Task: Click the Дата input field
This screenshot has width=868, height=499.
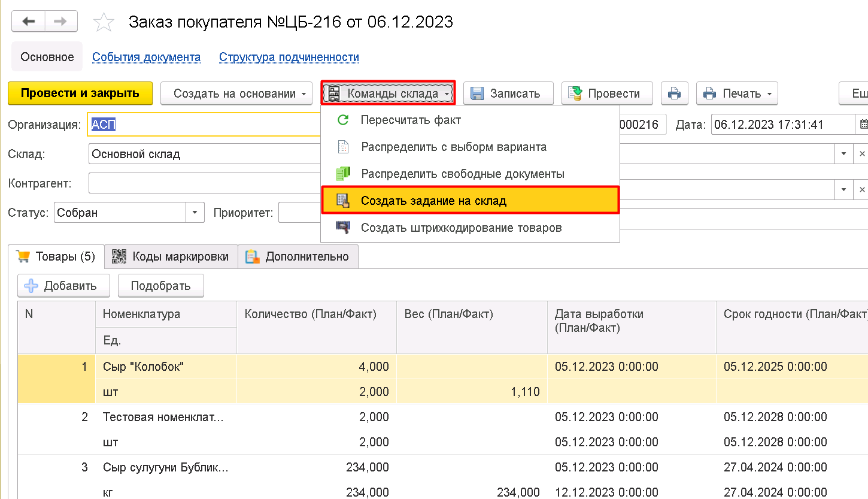Action: click(781, 125)
